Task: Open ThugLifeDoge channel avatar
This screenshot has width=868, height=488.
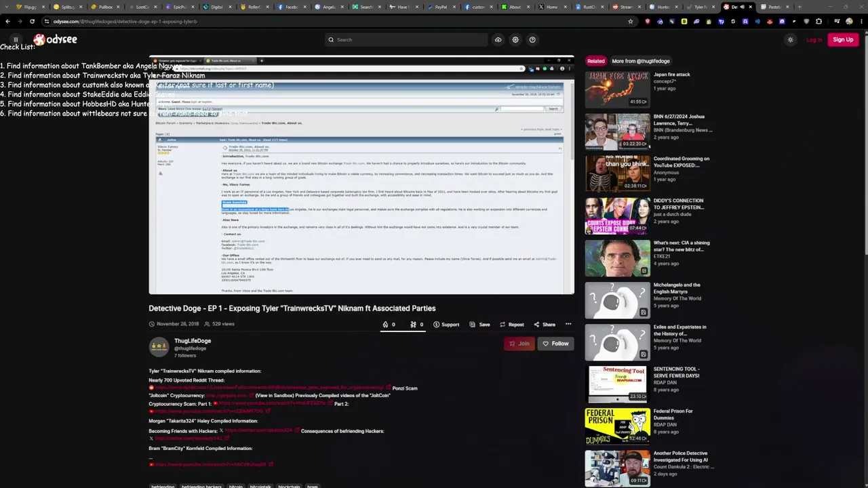Action: 159,346
